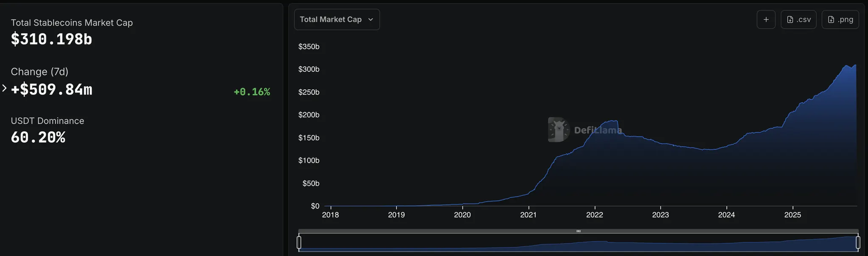The width and height of the screenshot is (868, 256).
Task: Click the USDT Dominance 60.20% figure
Action: click(x=38, y=138)
